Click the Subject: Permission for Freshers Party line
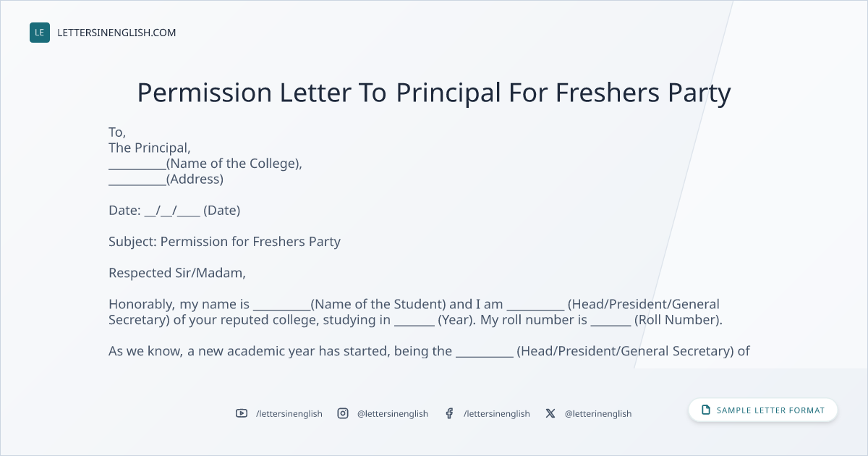Image resolution: width=868 pixels, height=456 pixels. pos(224,242)
